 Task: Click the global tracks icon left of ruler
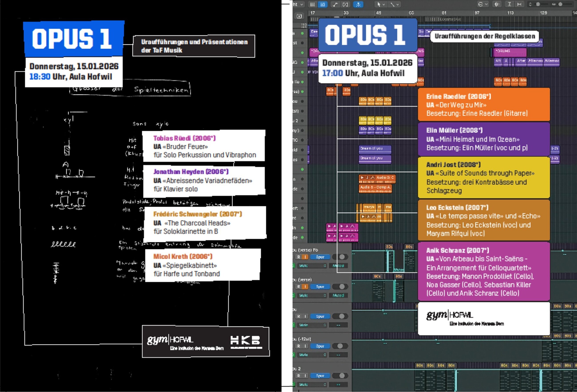[299, 16]
